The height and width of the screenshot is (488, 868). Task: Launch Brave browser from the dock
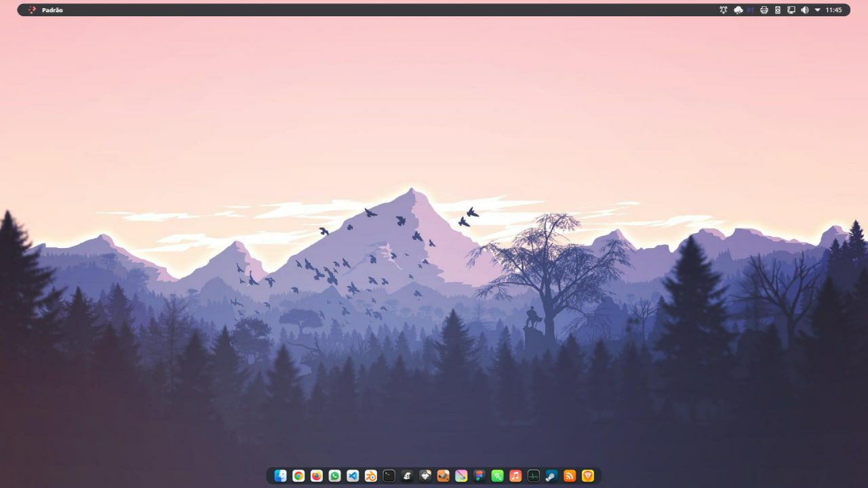(588, 476)
